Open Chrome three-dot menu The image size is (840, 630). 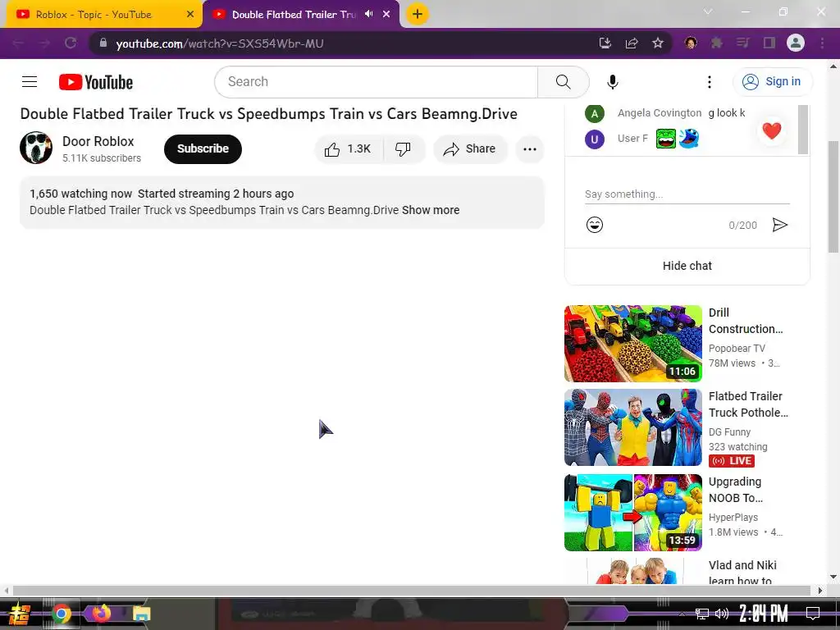pos(822,43)
